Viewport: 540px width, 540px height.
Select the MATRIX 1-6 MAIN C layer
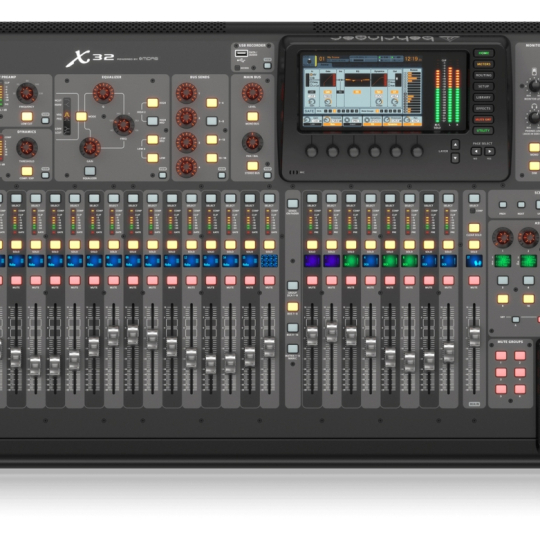point(293,349)
